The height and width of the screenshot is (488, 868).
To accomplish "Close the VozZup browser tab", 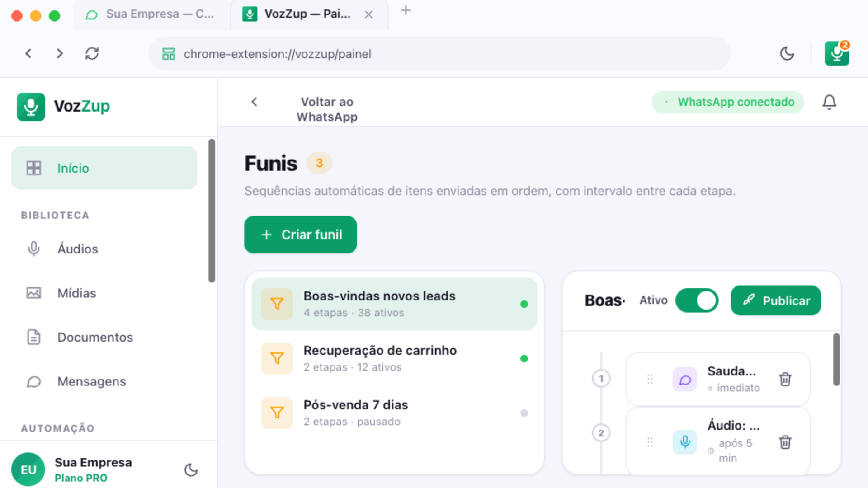I will tap(369, 14).
